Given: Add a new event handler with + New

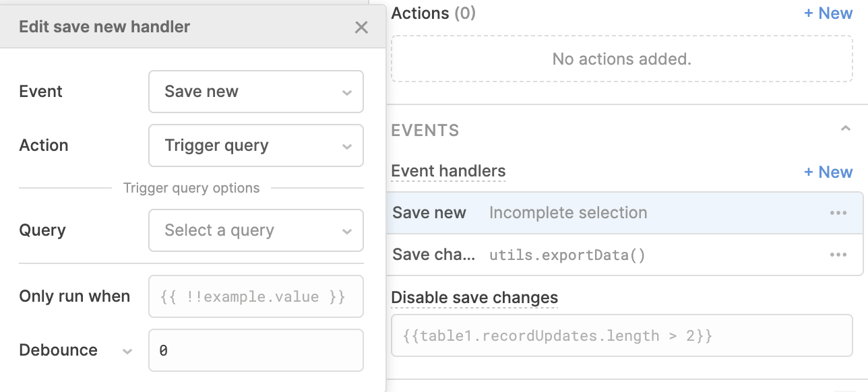Looking at the screenshot, I should [x=828, y=172].
